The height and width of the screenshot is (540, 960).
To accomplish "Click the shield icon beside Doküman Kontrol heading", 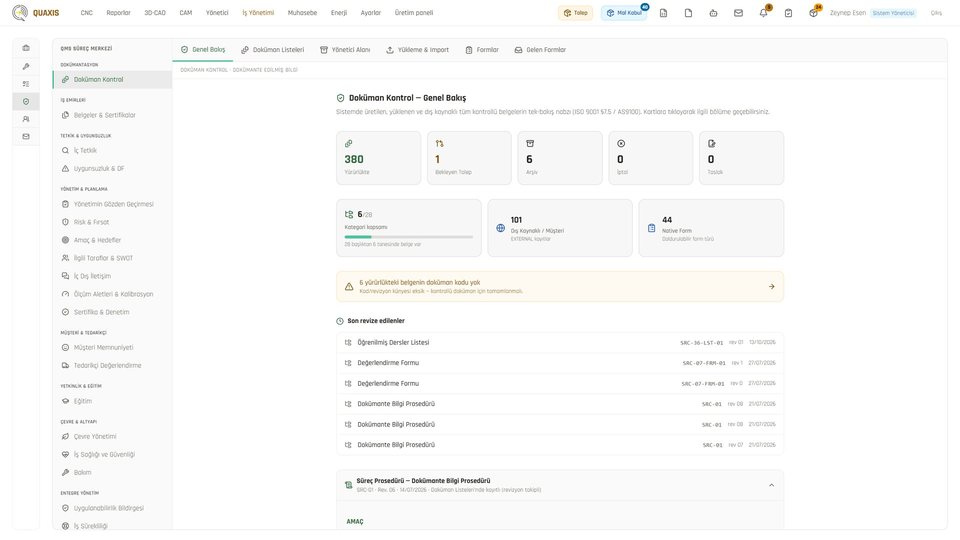I will [x=340, y=98].
